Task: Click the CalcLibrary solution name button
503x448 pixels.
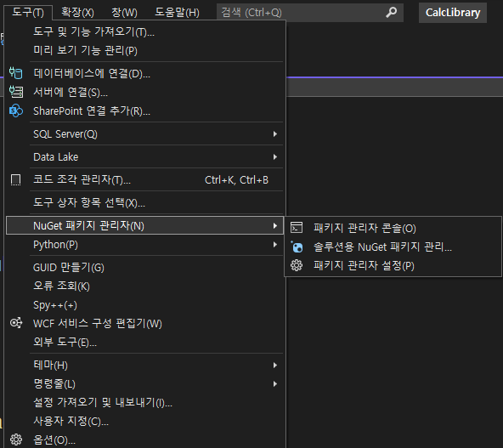Action: point(453,13)
